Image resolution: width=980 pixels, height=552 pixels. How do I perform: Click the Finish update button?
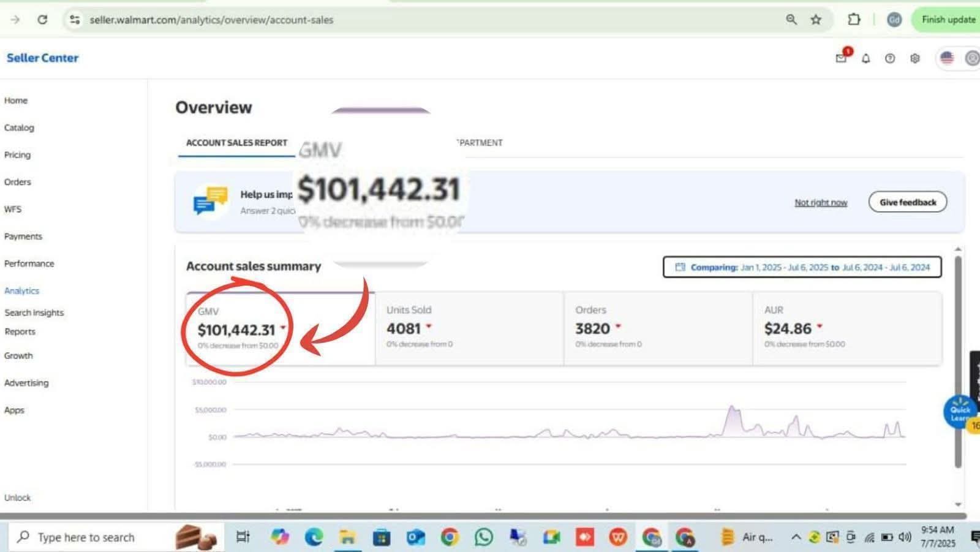pos(947,20)
